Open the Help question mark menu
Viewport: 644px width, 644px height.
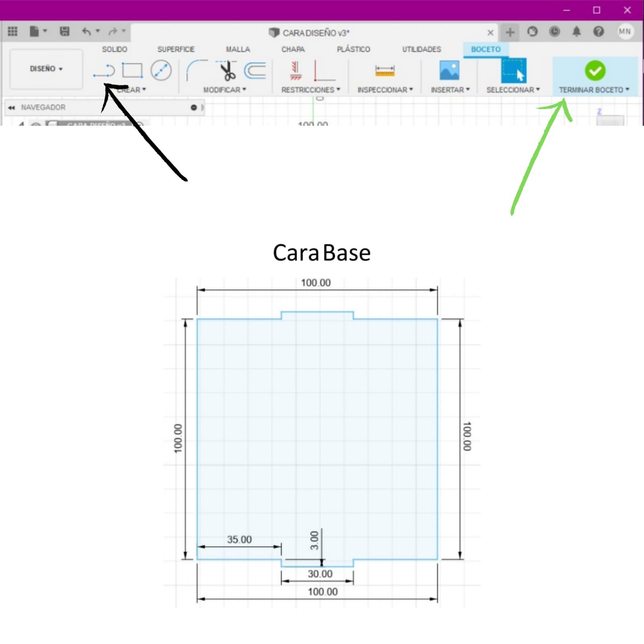pos(599,31)
